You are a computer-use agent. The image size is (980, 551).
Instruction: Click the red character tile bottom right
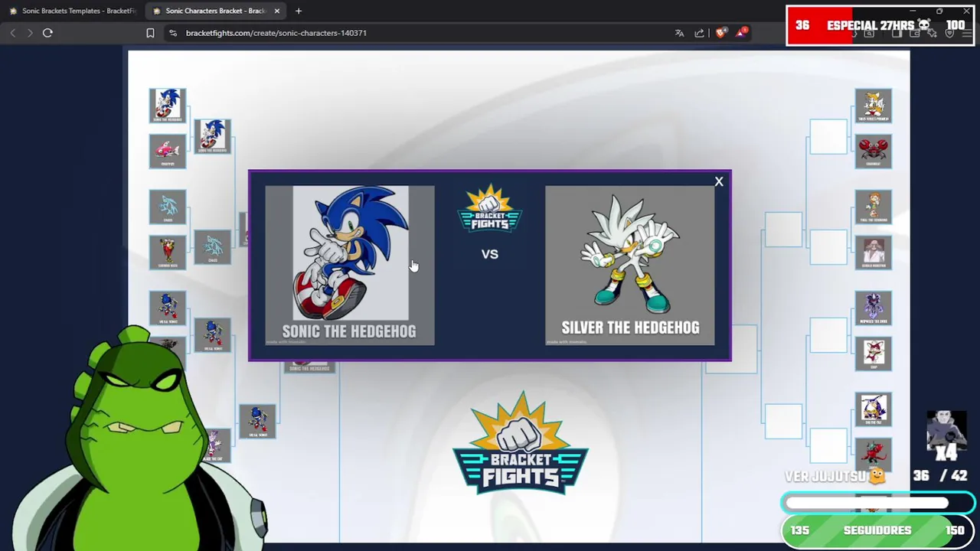[x=874, y=455]
